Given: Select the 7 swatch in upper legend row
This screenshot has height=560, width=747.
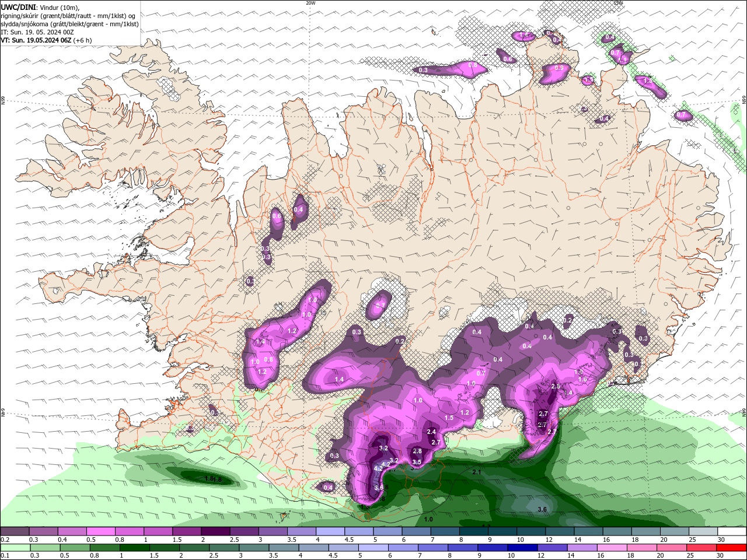Looking at the screenshot, I should pos(444,531).
